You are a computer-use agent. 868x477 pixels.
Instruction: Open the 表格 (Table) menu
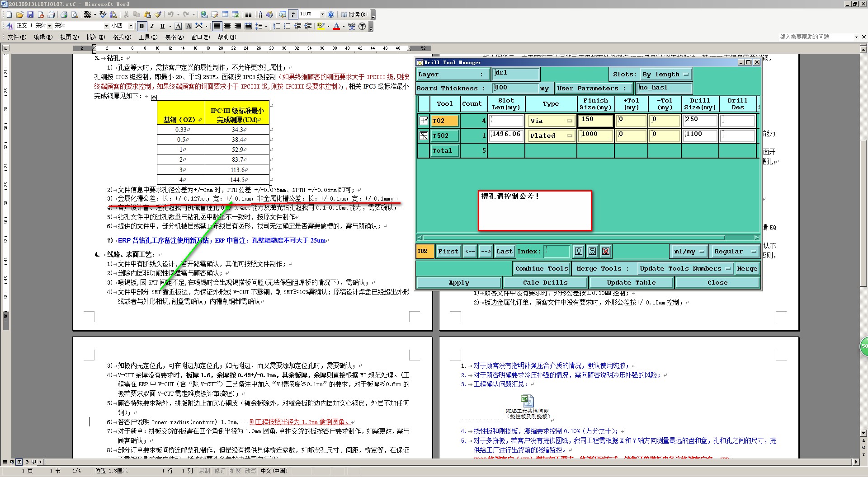(x=174, y=37)
